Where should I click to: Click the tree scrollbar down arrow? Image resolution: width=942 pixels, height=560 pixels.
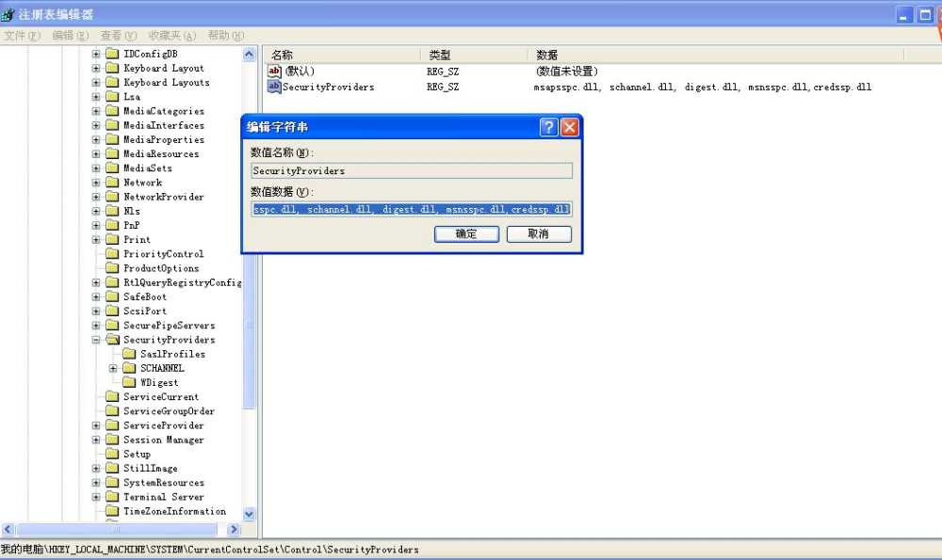248,514
